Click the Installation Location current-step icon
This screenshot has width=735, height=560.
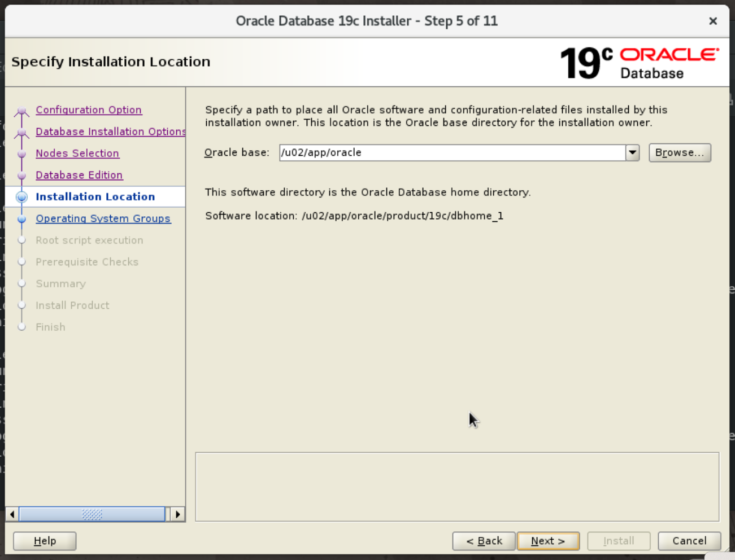click(22, 197)
